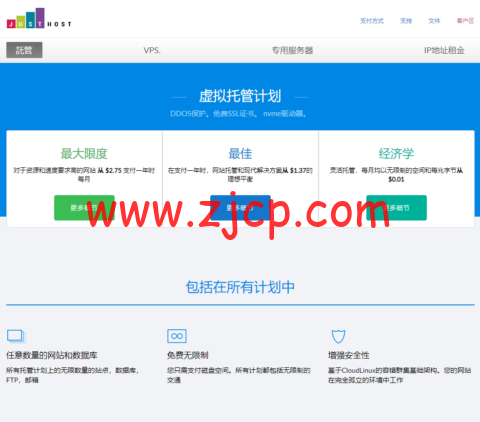The image size is (480, 422).
Task: Click the shield security icon
Action: [x=338, y=336]
